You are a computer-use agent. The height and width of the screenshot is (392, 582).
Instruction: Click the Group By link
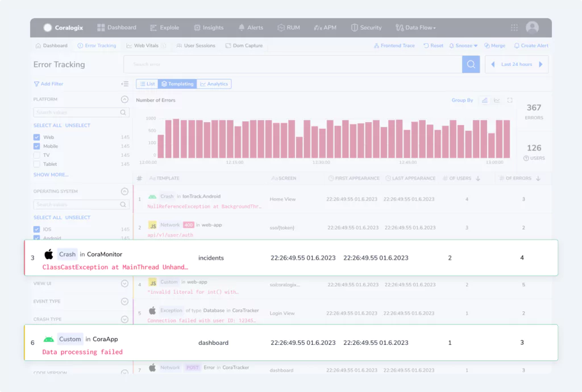coord(462,100)
